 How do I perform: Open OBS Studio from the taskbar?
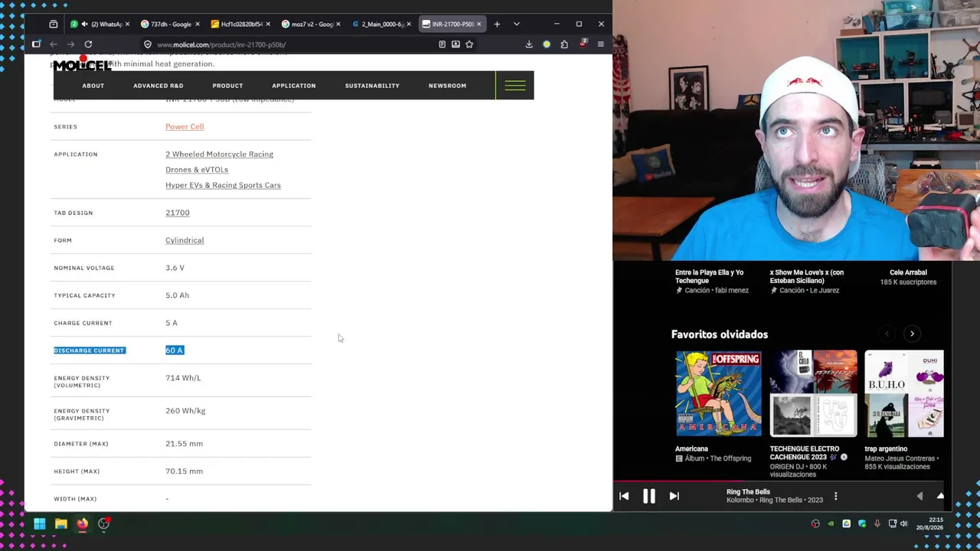(x=103, y=523)
